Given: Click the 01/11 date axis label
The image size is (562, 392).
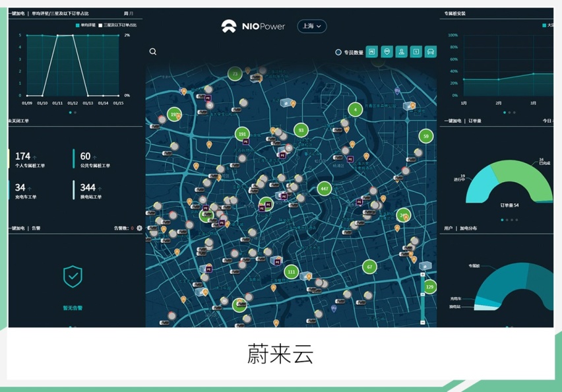Looking at the screenshot, I should point(57,104).
